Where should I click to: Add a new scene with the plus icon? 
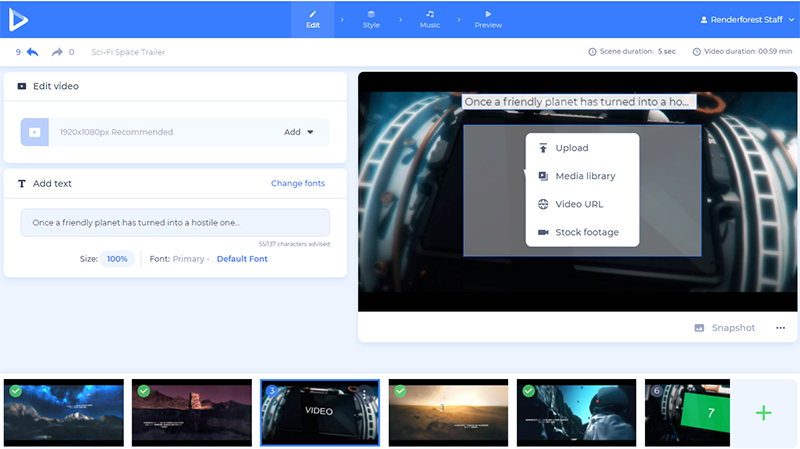click(x=763, y=412)
